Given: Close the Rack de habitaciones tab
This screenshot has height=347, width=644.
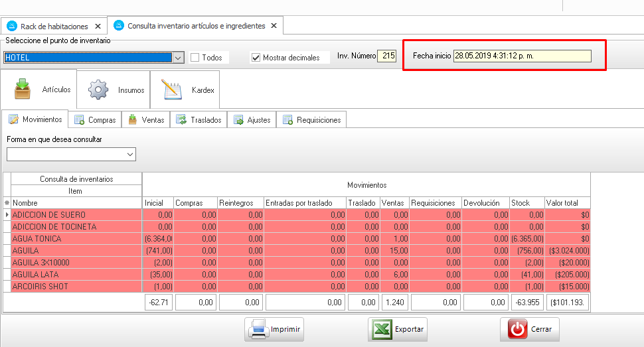Looking at the screenshot, I should coord(98,26).
